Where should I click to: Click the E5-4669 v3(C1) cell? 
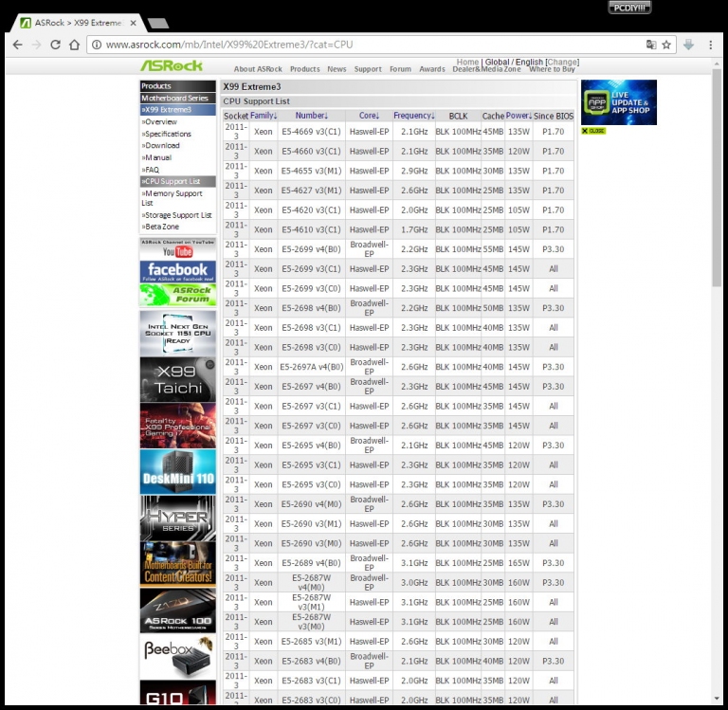click(311, 132)
